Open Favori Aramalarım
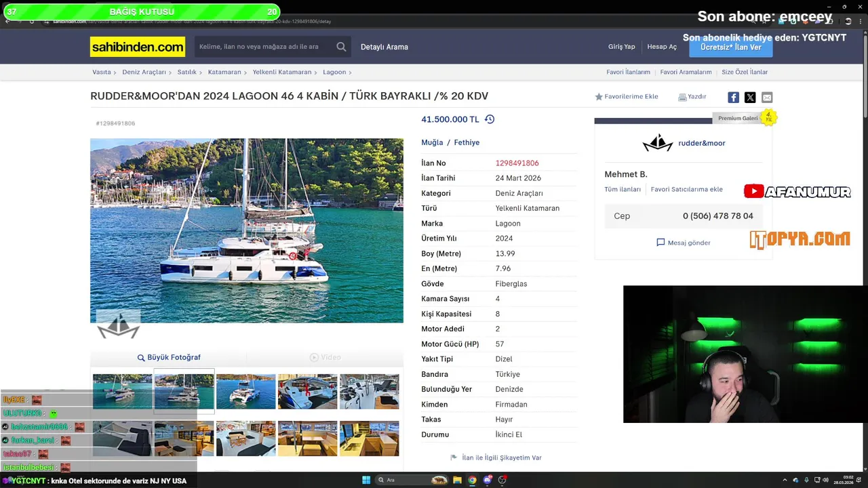The height and width of the screenshot is (488, 868). 686,72
